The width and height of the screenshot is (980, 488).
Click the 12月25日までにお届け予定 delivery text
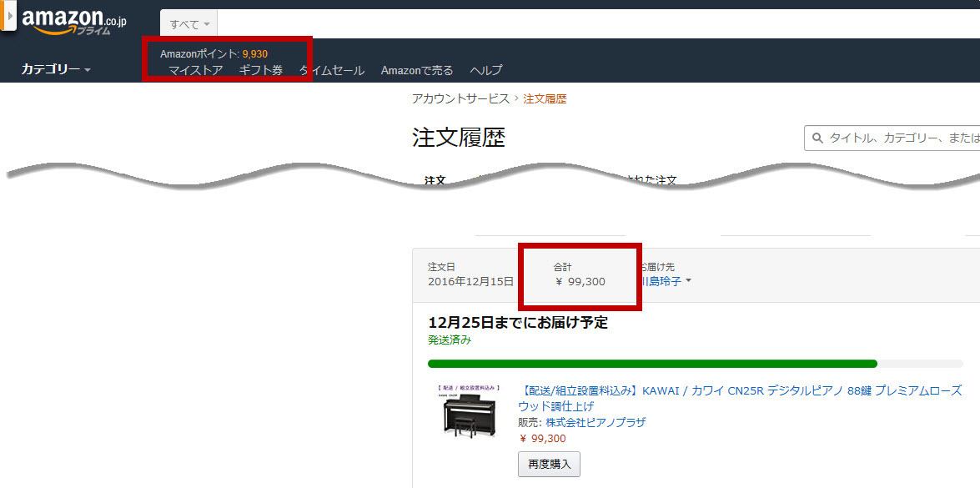coord(518,323)
